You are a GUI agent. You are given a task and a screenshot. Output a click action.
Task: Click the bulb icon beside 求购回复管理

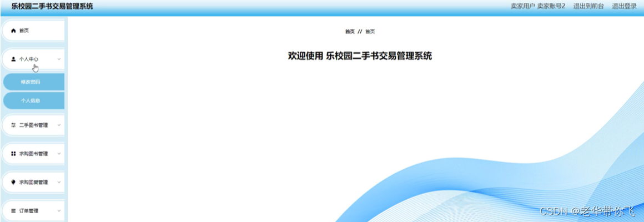13,182
